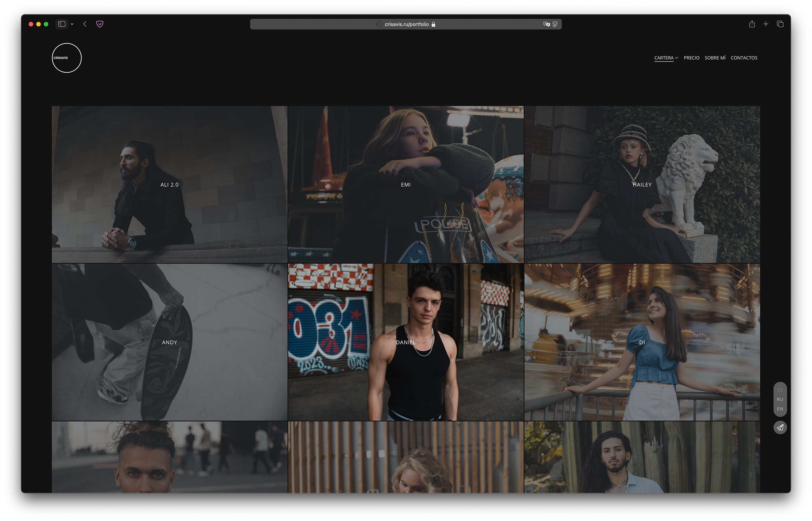The width and height of the screenshot is (812, 521).
Task: Click the translate page icon
Action: [546, 24]
